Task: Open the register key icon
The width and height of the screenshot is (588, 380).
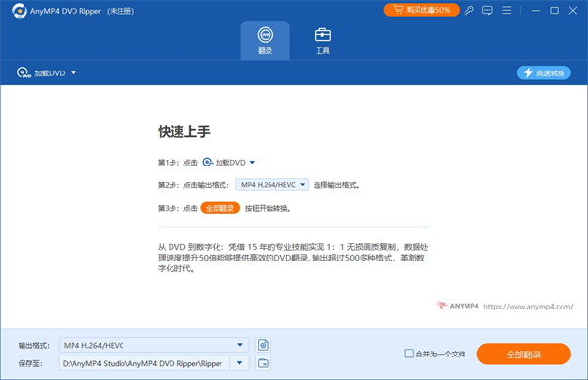Action: coord(468,10)
